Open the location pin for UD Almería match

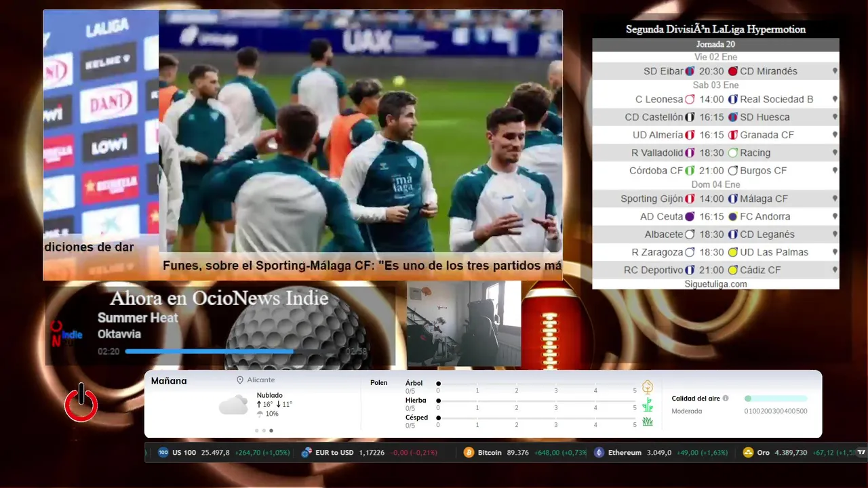[835, 135]
